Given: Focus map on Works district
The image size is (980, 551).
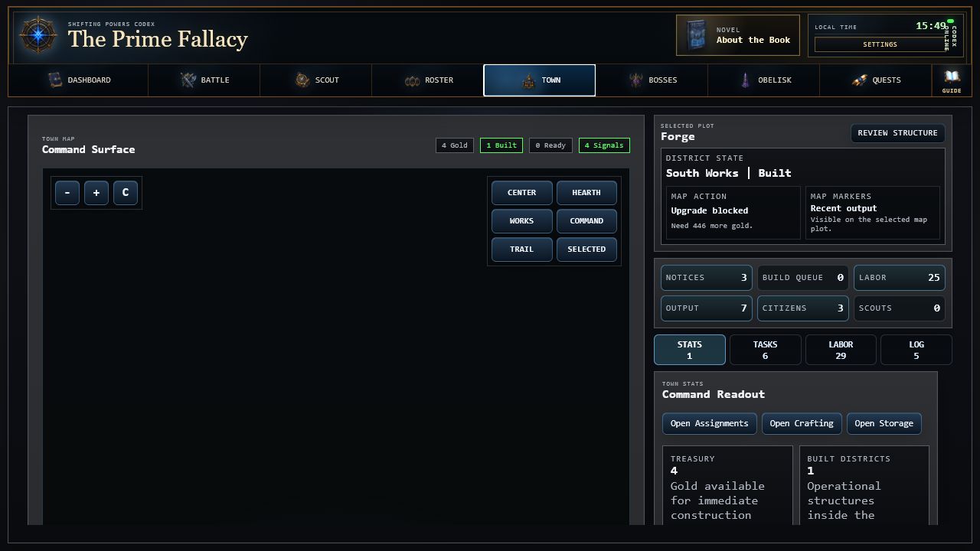Looking at the screenshot, I should click(521, 221).
